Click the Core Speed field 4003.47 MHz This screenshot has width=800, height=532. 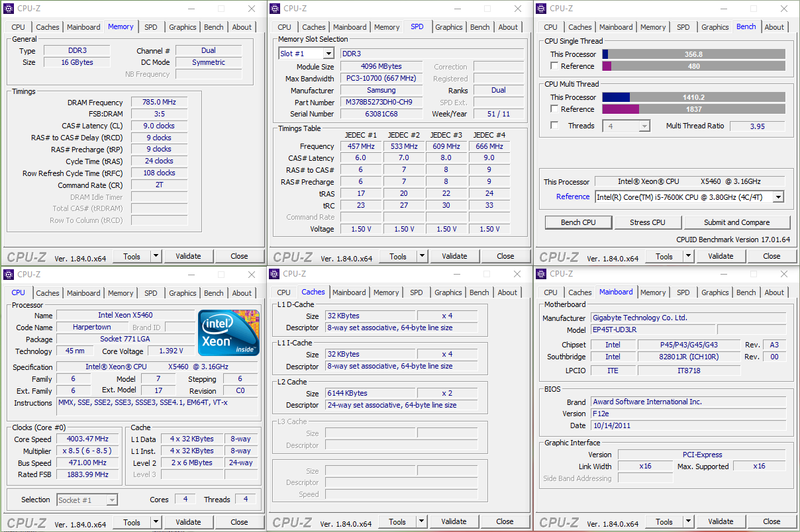(x=87, y=439)
